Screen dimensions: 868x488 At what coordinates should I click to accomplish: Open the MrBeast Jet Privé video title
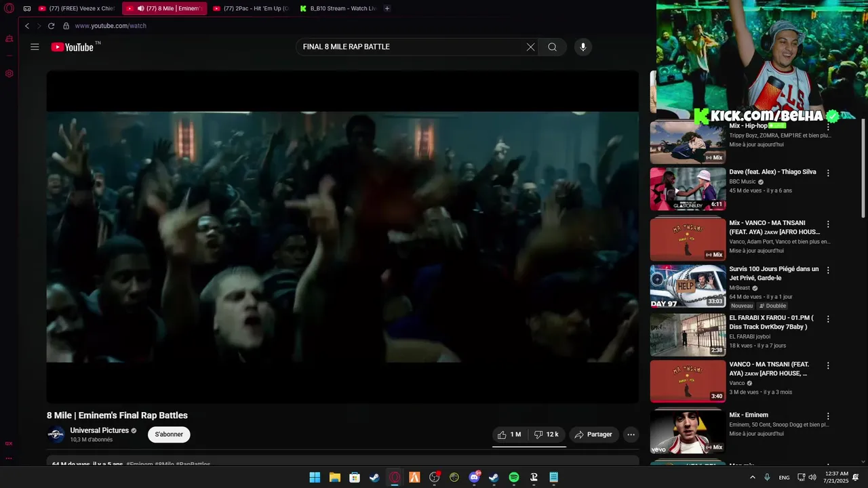pyautogui.click(x=774, y=273)
